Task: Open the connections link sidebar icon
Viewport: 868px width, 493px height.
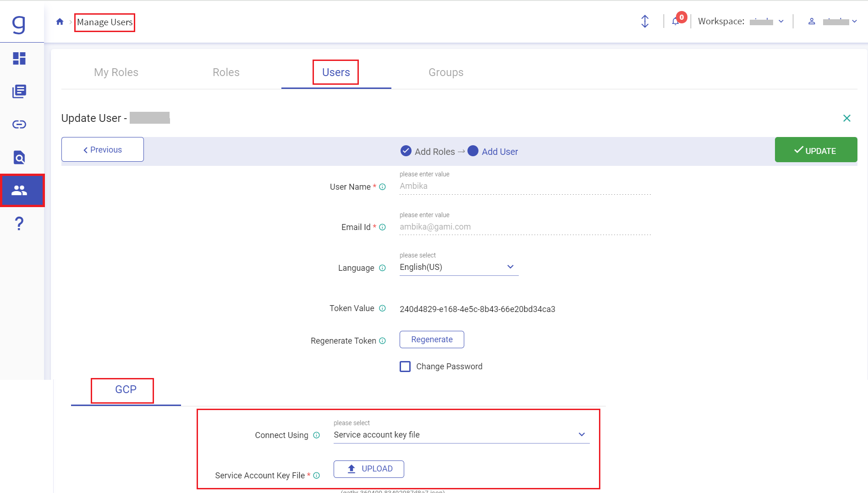Action: point(19,124)
